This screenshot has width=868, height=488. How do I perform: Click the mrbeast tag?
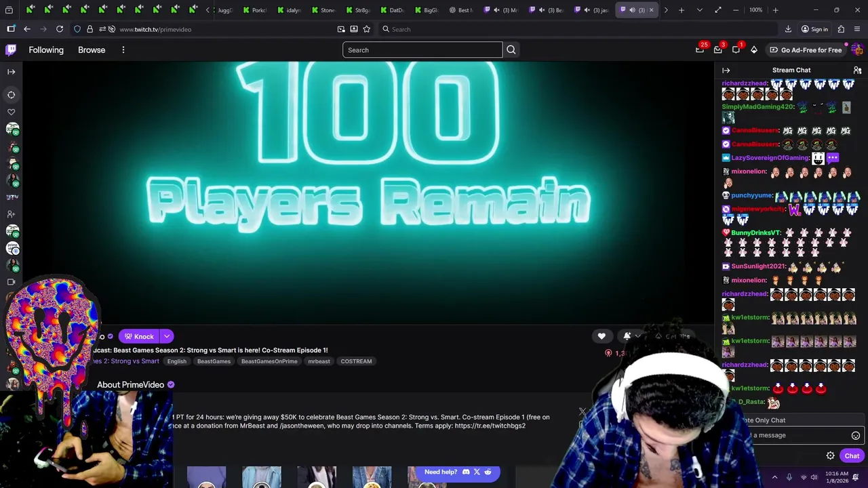coord(319,361)
